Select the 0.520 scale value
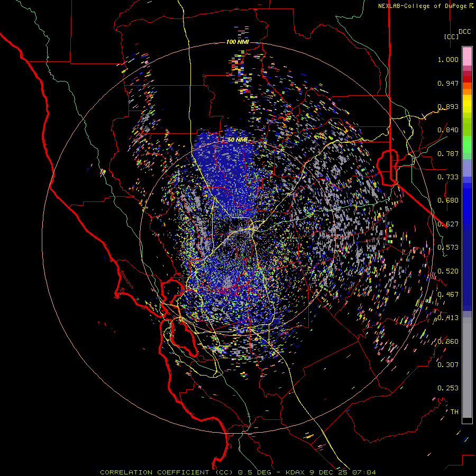The image size is (476, 476). click(x=448, y=271)
